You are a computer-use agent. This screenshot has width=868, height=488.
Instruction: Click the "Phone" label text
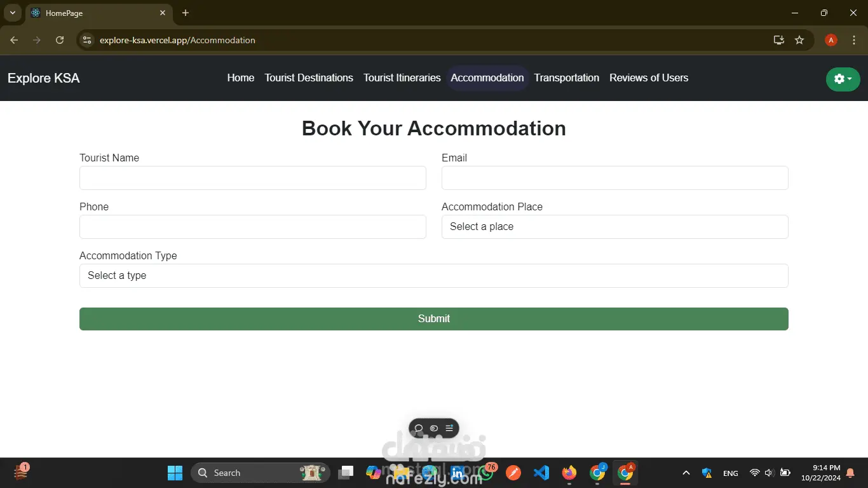point(94,207)
